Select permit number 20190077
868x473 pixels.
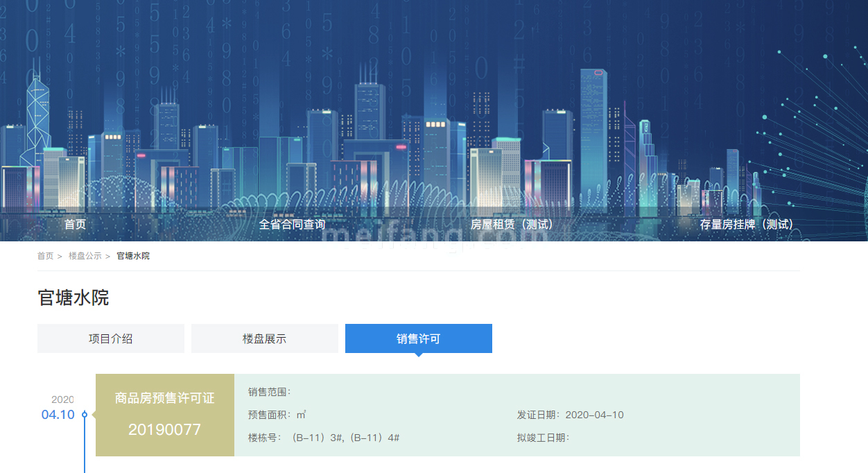click(164, 430)
